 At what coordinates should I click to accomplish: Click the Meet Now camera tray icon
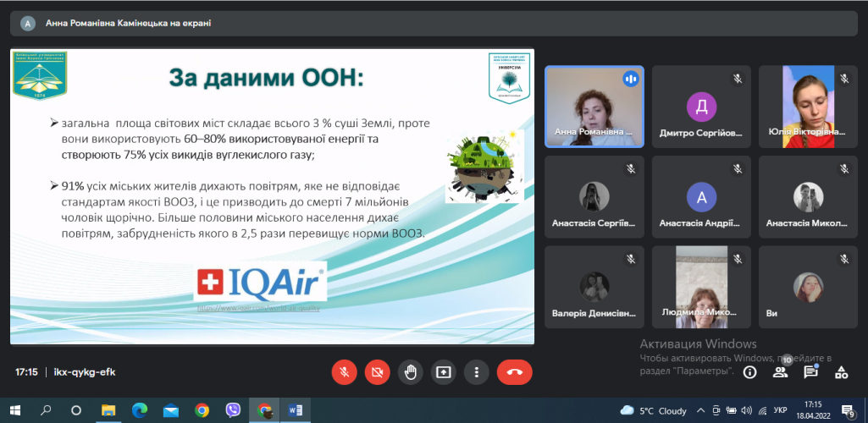pos(716,411)
